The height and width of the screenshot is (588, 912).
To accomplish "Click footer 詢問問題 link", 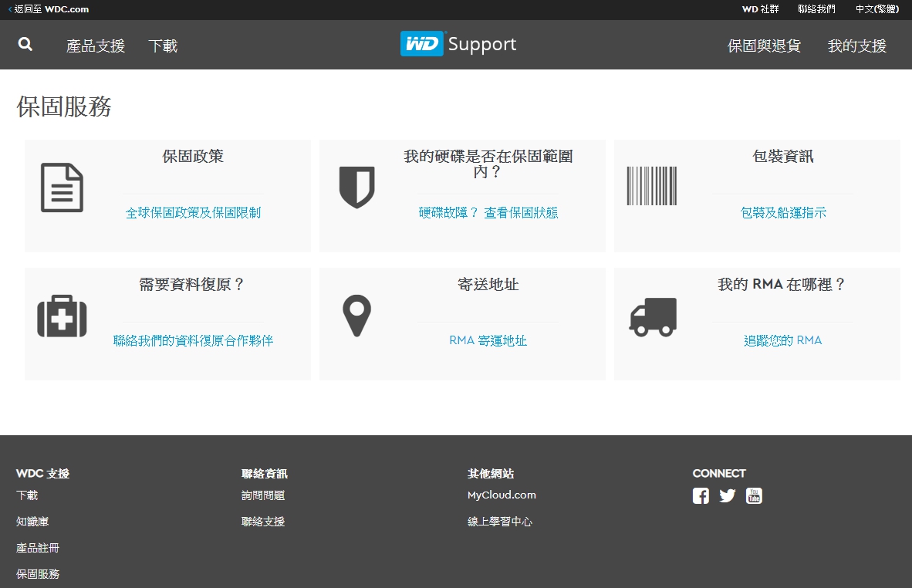I will 263,495.
